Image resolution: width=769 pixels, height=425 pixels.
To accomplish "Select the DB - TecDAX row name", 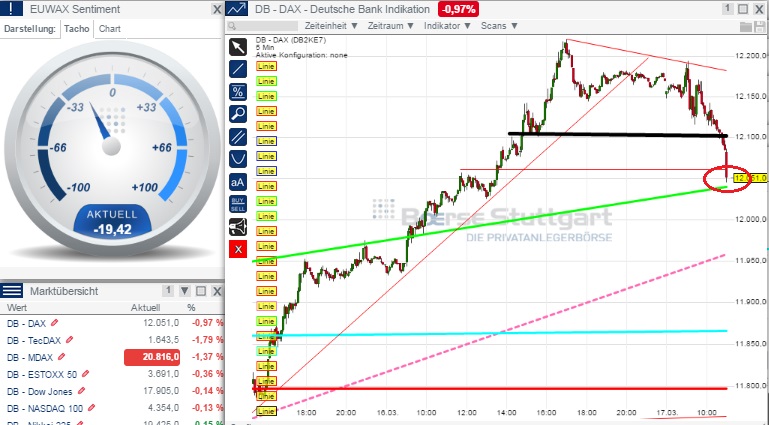I will pyautogui.click(x=34, y=340).
